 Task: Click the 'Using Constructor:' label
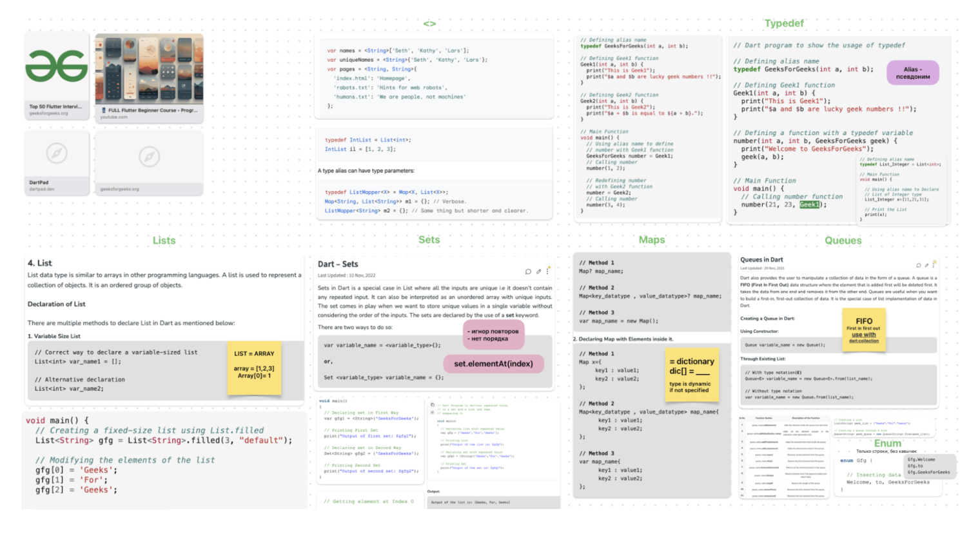click(x=759, y=331)
